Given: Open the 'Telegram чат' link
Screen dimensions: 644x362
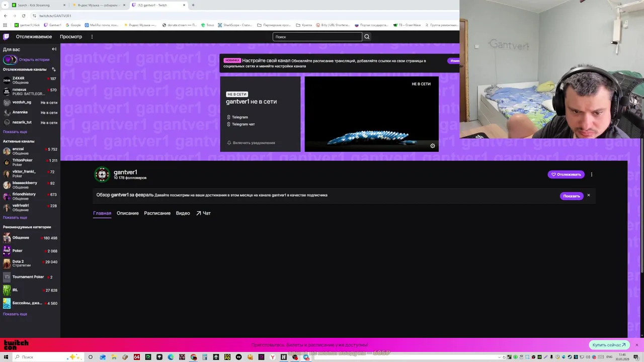Looking at the screenshot, I should 243,124.
